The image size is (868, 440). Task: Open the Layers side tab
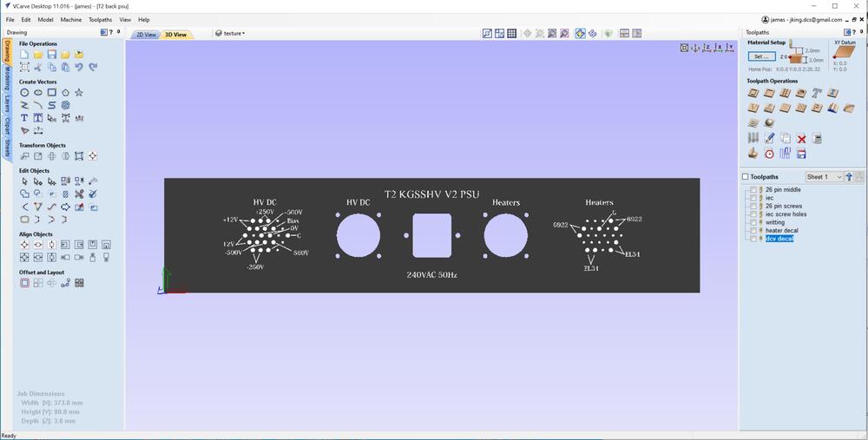(x=8, y=105)
